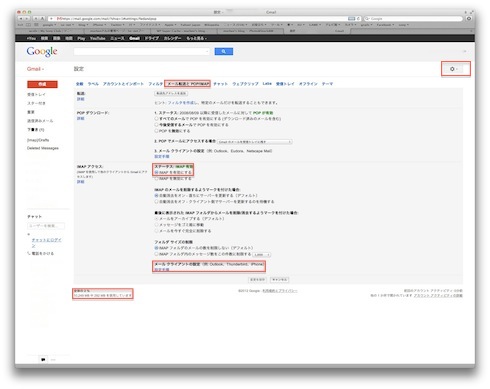490x389 pixels.
Task: Select 'immediately delete message forever' radio
Action: 156,231
